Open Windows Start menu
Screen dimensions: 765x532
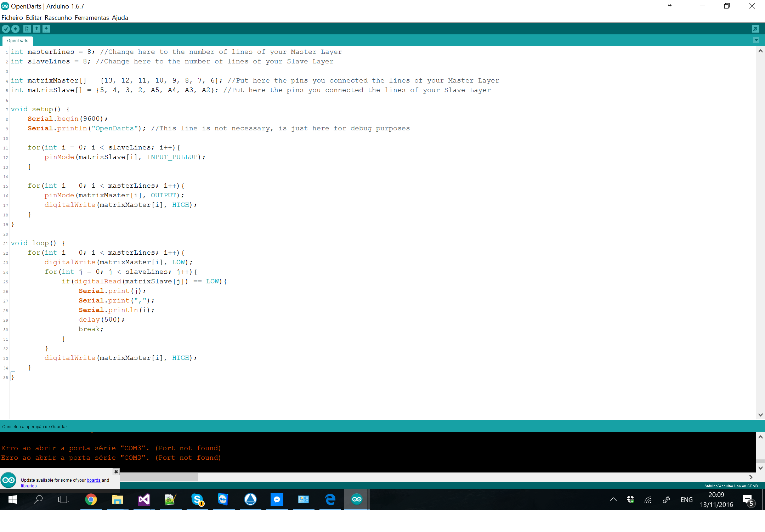pos(13,499)
